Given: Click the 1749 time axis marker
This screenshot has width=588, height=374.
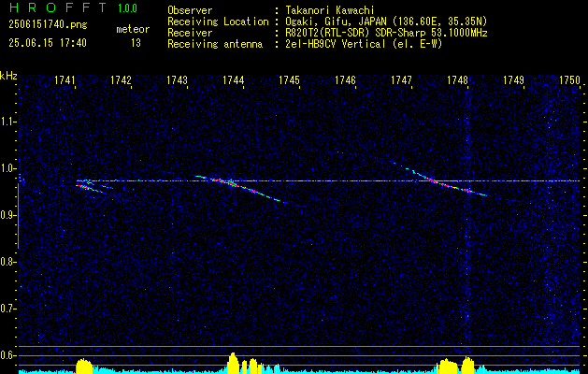Looking at the screenshot, I should (x=514, y=79).
